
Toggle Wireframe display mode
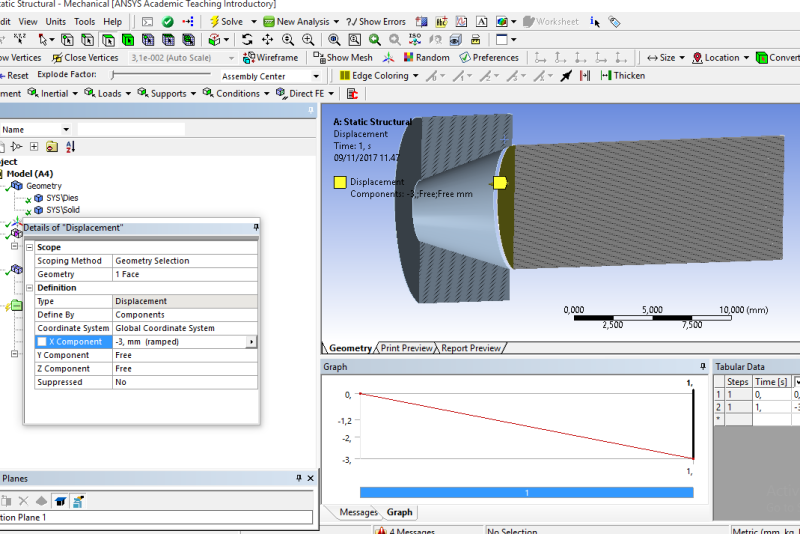270,58
